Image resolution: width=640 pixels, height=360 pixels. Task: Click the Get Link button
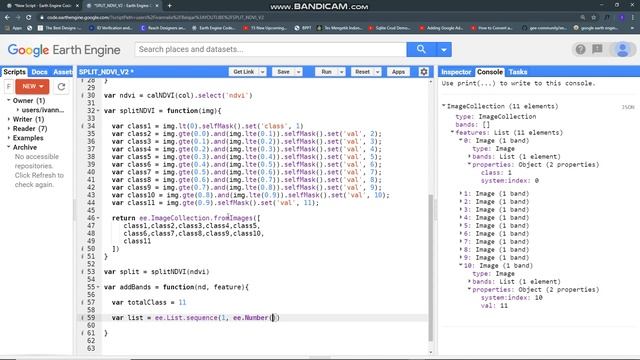click(x=243, y=72)
